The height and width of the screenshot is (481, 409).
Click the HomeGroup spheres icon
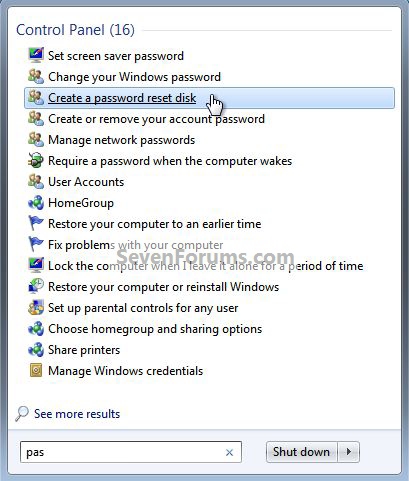pyautogui.click(x=36, y=202)
